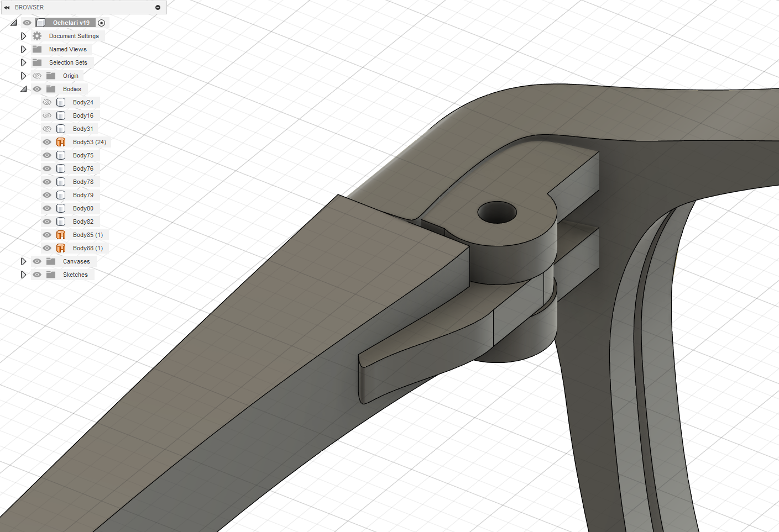Screen dimensions: 779x532
Task: Show hidden Body24
Action: click(x=47, y=102)
